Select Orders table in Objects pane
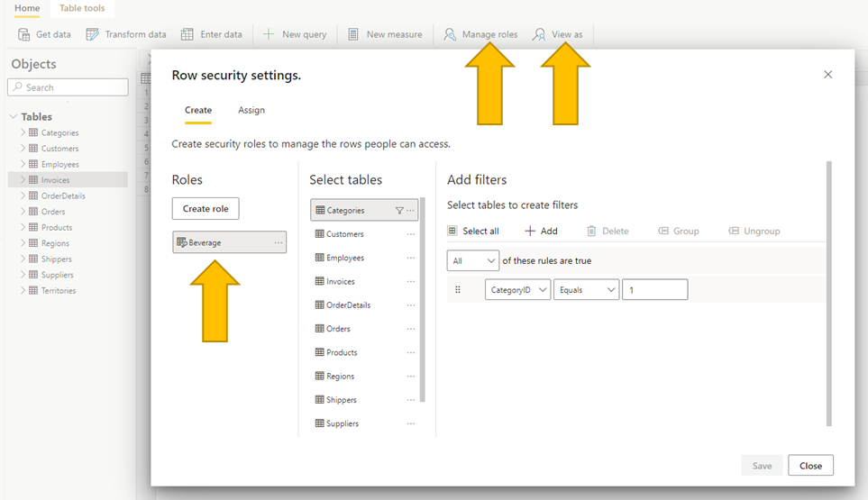This screenshot has width=868, height=500. tap(53, 212)
